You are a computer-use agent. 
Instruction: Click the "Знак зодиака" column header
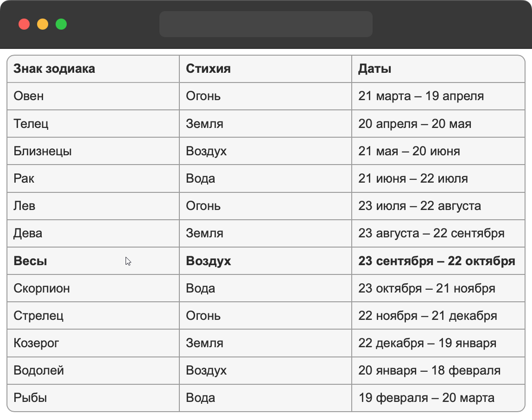54,69
